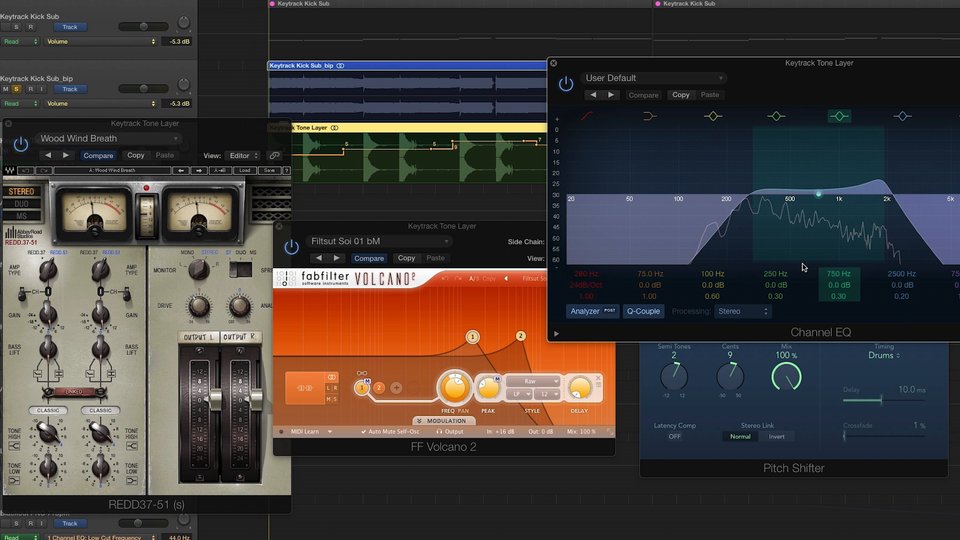
Task: Adjust Delay slider in Pitch Shifter
Action: [884, 400]
